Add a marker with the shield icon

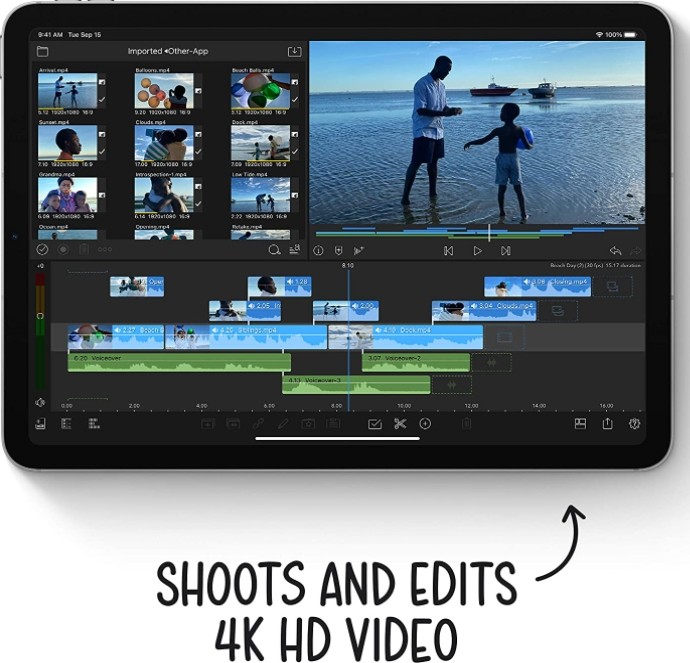[x=338, y=251]
